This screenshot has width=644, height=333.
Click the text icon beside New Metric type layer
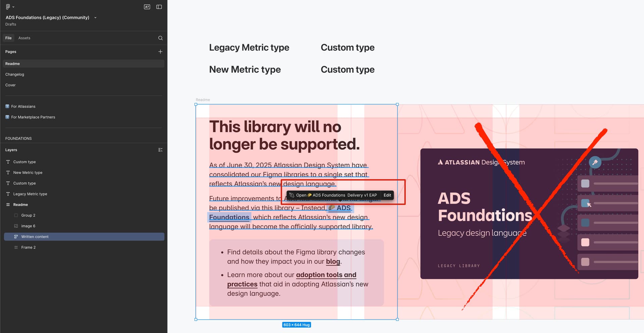8,173
